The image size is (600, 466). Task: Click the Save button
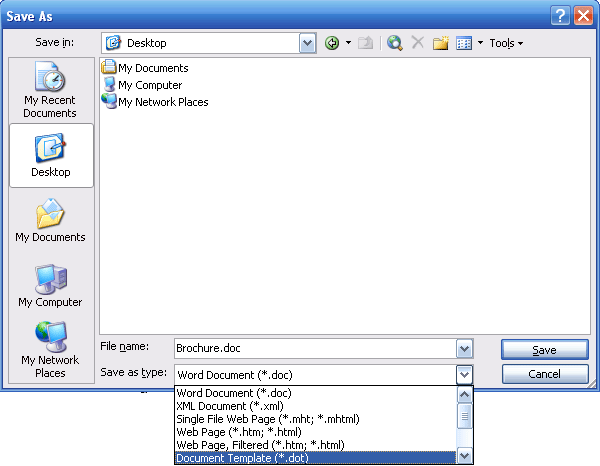pos(544,350)
